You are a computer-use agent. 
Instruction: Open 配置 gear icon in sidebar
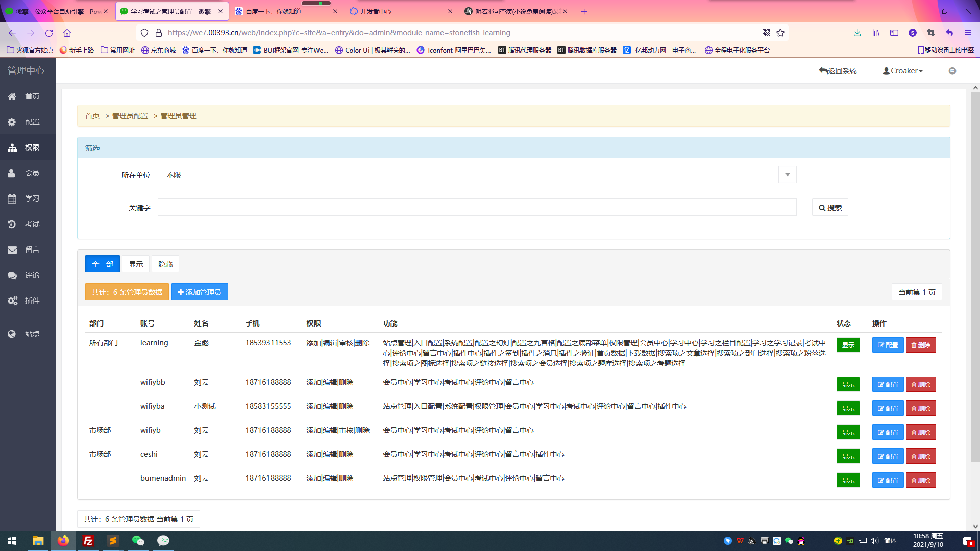(12, 122)
